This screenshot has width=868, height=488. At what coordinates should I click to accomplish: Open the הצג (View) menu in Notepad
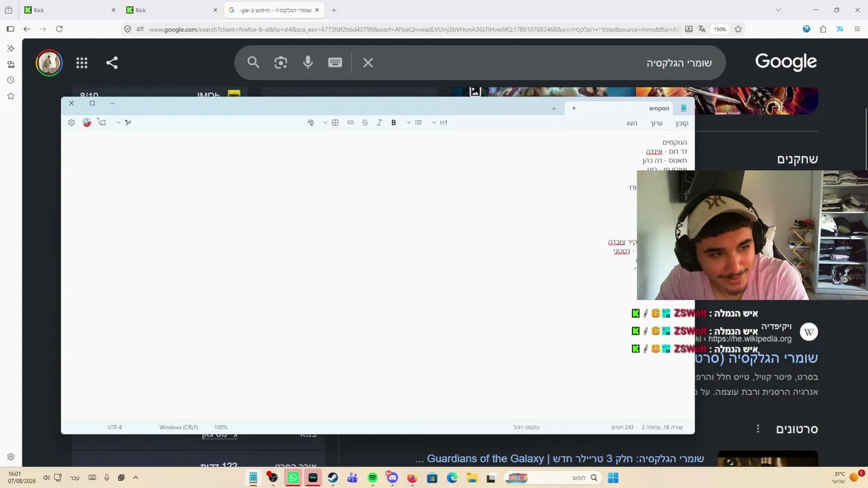(x=632, y=123)
